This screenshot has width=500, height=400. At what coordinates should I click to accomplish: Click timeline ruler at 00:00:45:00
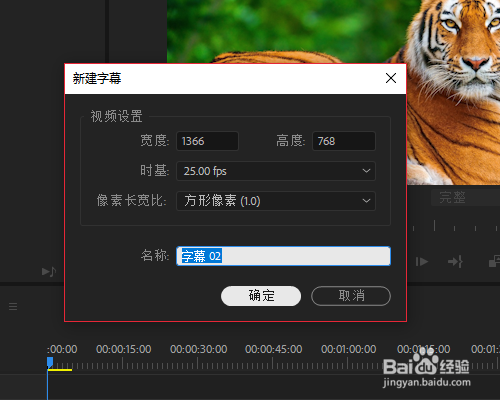(273, 349)
